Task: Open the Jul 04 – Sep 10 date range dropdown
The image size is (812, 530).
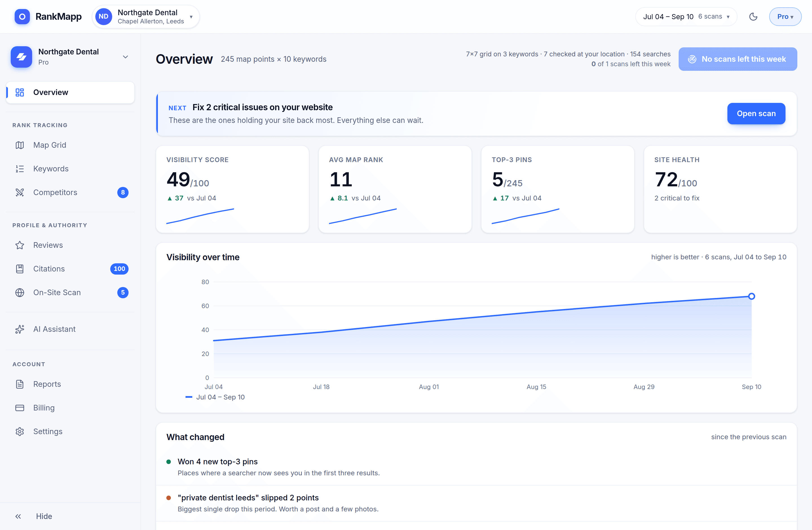Action: tap(686, 16)
